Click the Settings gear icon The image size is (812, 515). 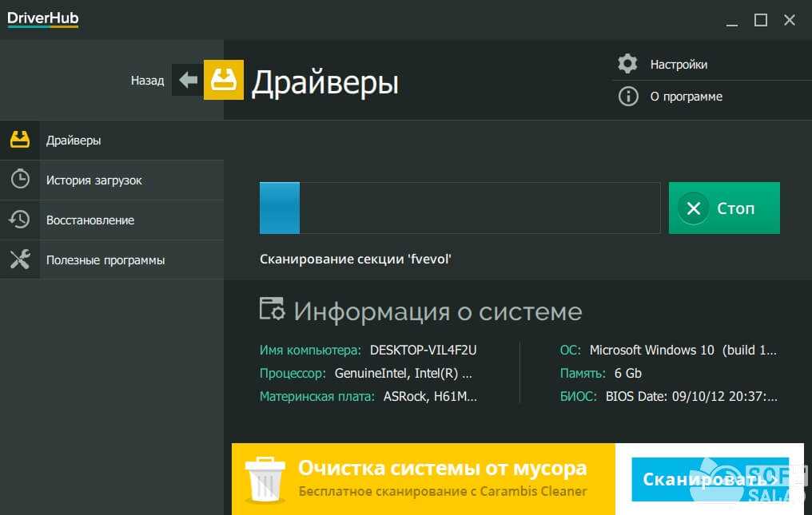[628, 64]
